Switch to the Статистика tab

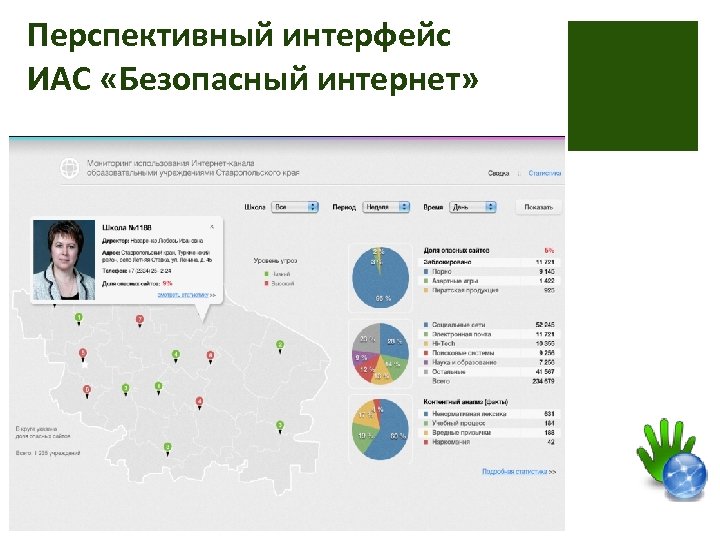[x=545, y=174]
